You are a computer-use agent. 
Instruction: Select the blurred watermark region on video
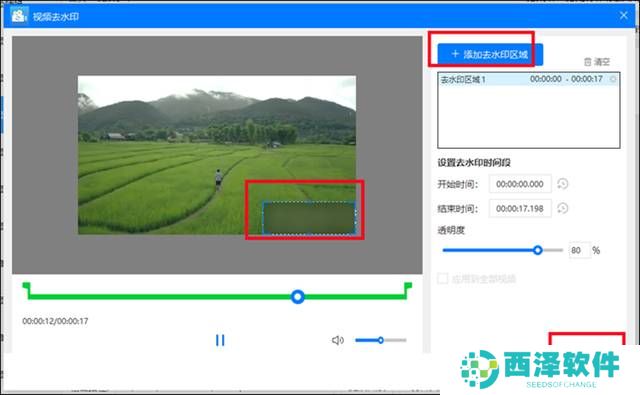pyautogui.click(x=309, y=218)
